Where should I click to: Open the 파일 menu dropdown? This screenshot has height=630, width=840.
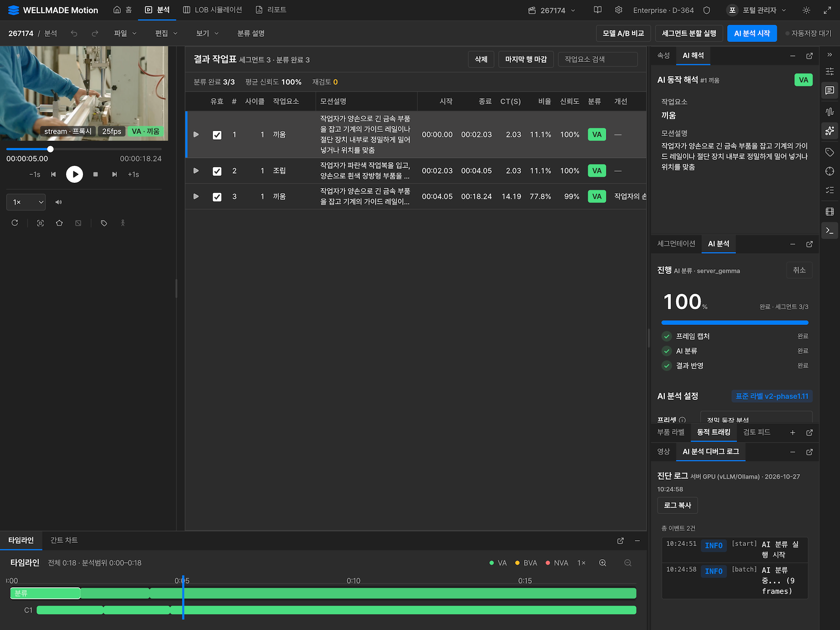click(125, 34)
